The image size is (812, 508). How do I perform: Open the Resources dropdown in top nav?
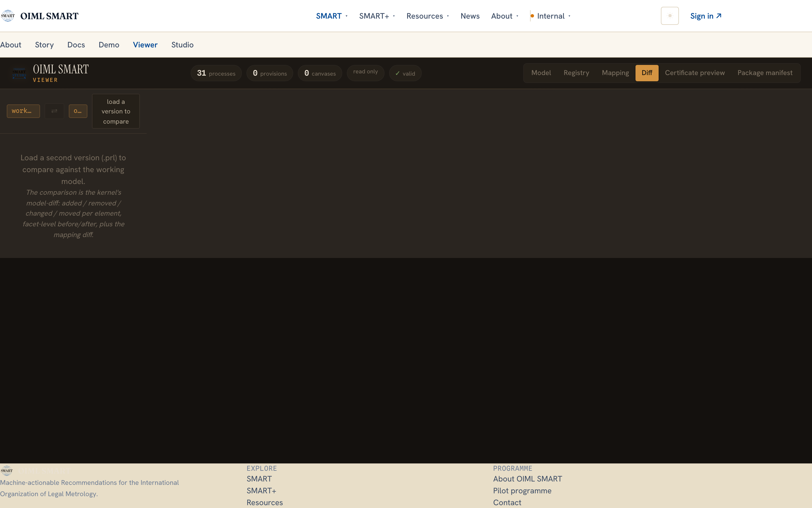427,16
